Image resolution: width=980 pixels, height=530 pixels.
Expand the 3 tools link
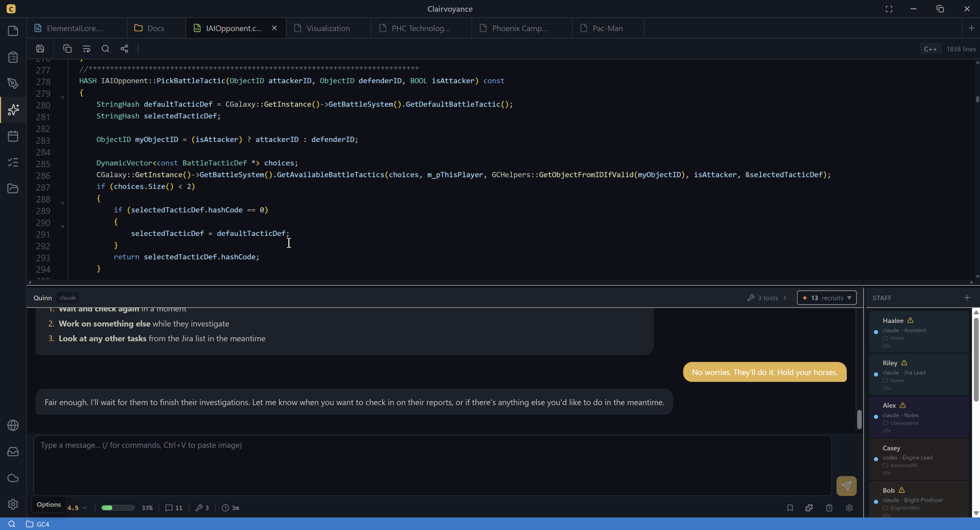coord(767,298)
